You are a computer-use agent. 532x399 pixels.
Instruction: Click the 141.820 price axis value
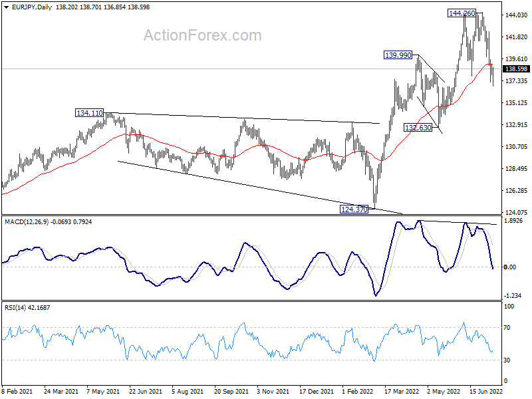[x=517, y=37]
